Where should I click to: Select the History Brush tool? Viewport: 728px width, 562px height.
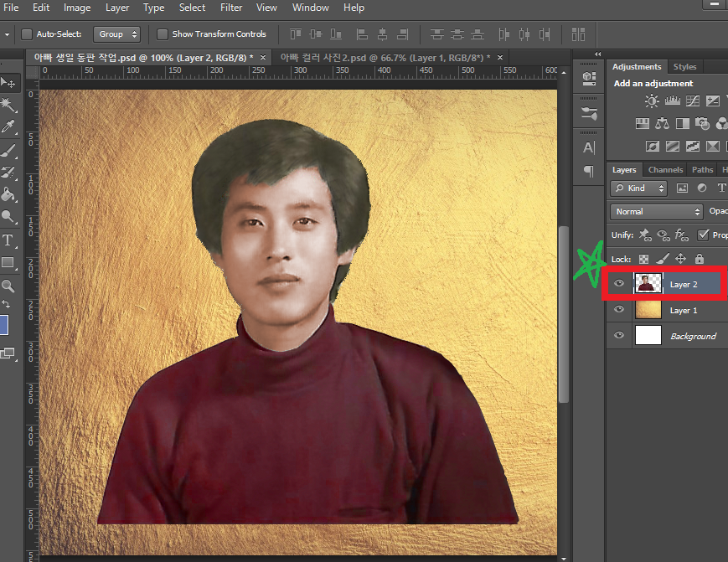[x=8, y=173]
